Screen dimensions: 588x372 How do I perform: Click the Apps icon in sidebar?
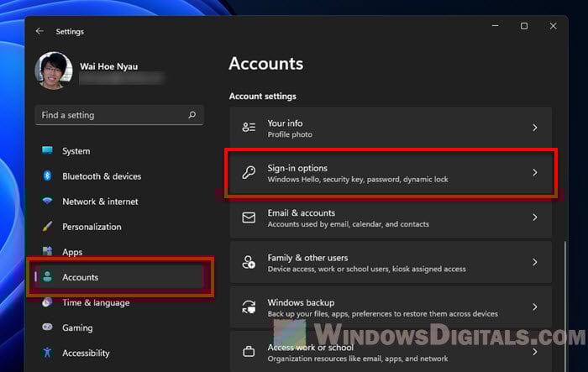[47, 251]
